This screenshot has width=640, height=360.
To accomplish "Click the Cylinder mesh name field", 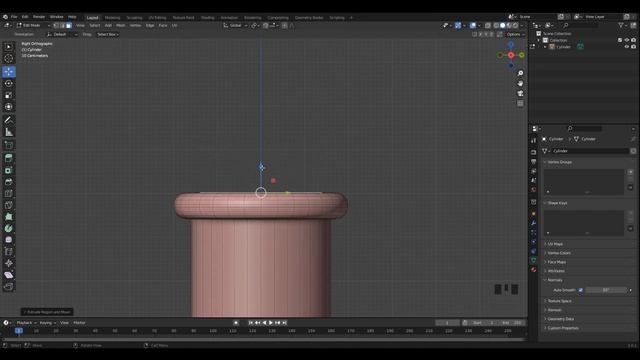I will point(590,151).
